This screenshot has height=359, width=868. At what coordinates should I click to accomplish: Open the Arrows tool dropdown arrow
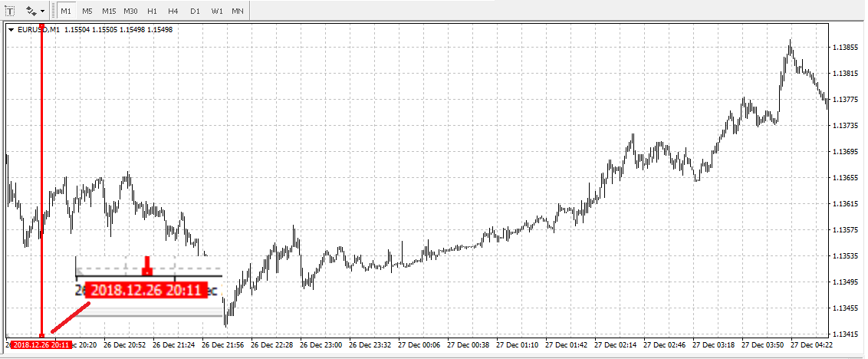pyautogui.click(x=43, y=11)
